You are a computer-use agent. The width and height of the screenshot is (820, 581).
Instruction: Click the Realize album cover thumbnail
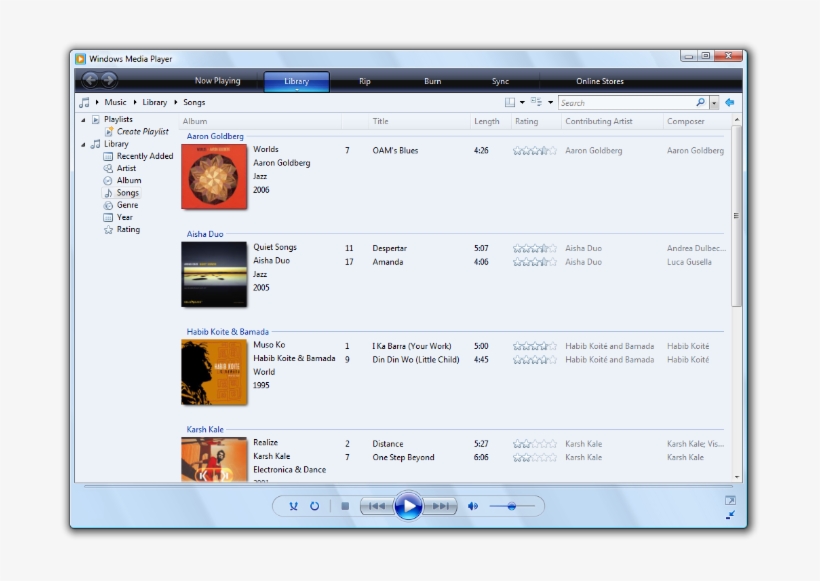coord(214,459)
